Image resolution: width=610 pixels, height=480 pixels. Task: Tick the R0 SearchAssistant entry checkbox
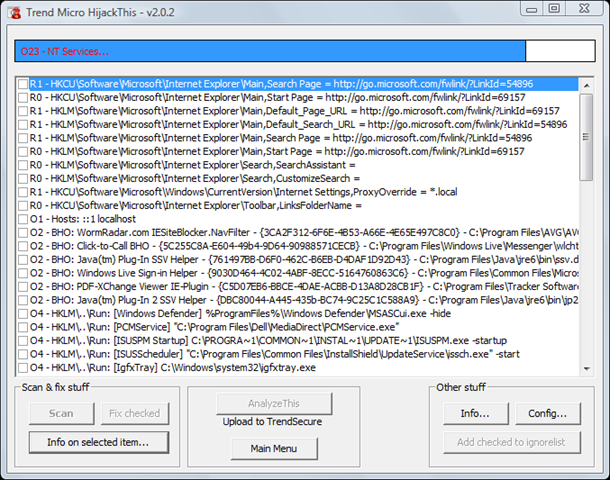[x=23, y=165]
